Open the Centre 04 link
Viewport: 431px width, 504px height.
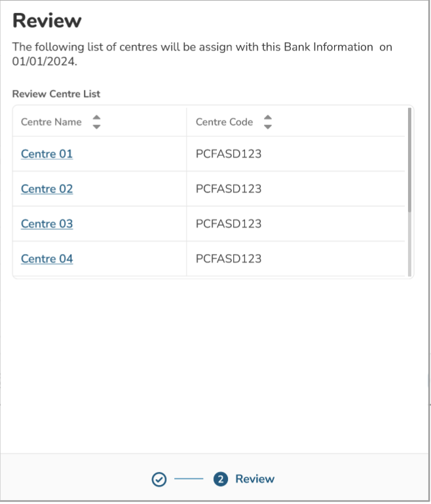click(47, 259)
